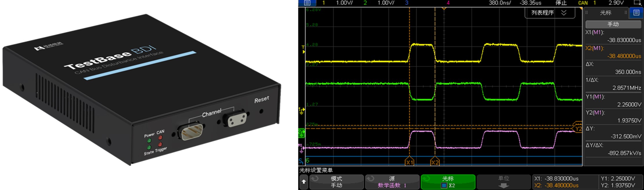Click the back up arrow softkey
644x190 pixels.
304,182
